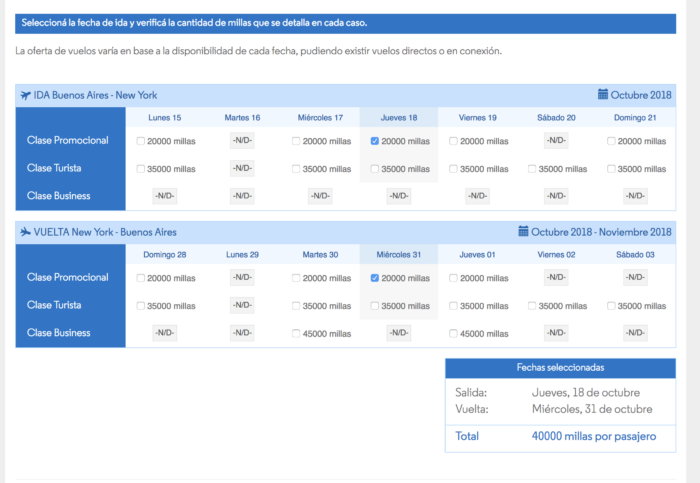Select Martes 30 Business 45000 millas return
700x483 pixels.
pos(296,333)
